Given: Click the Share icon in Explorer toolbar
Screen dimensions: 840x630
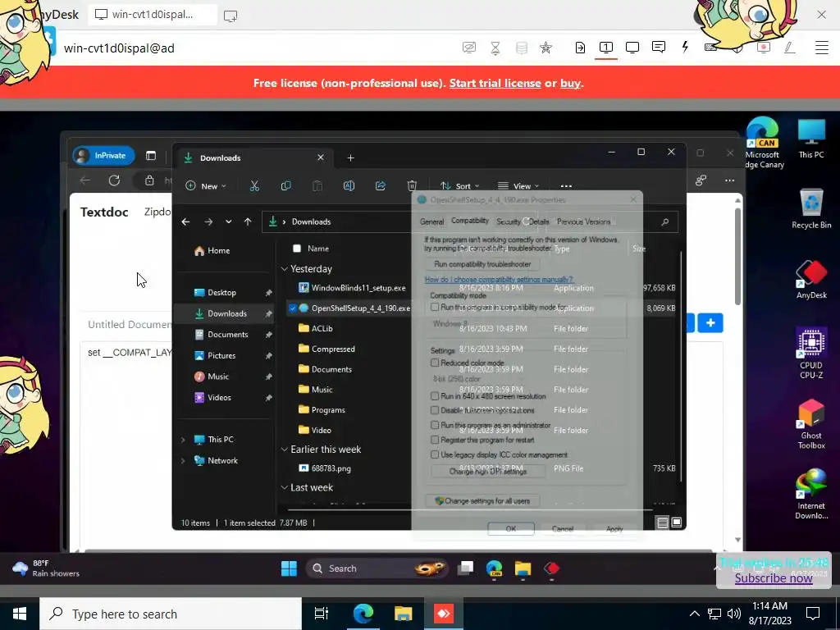Looking at the screenshot, I should pyautogui.click(x=381, y=186).
